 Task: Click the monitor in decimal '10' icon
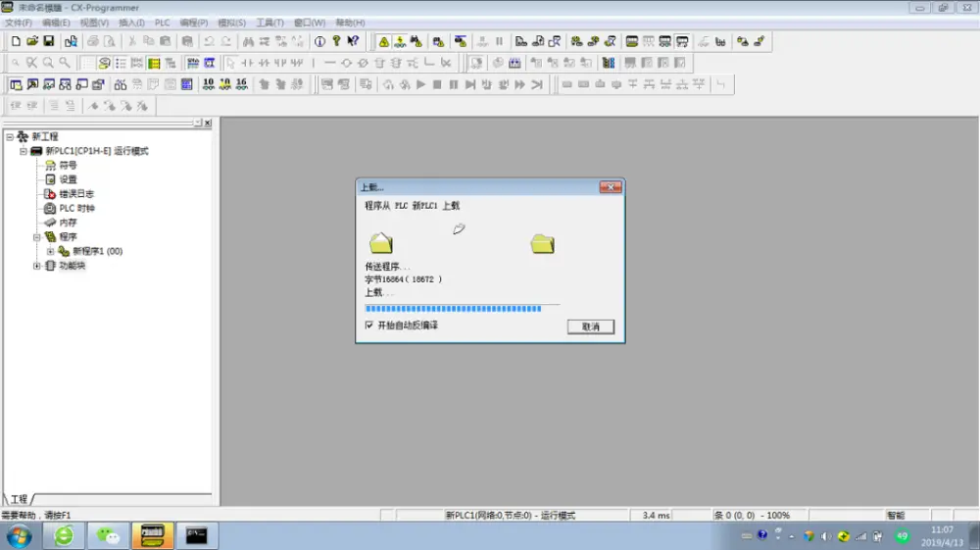[x=208, y=84]
